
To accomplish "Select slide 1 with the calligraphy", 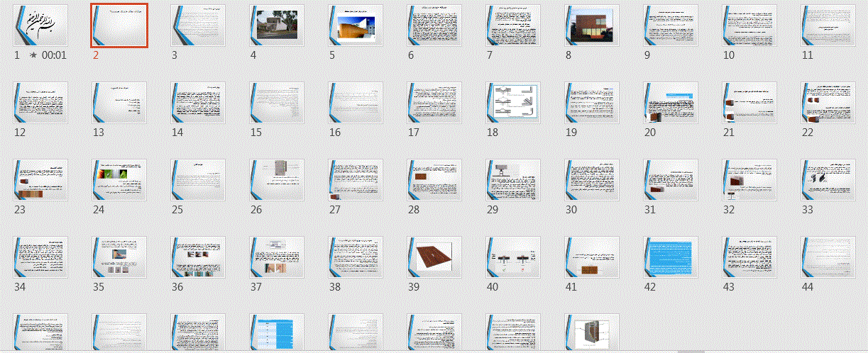I will click(x=41, y=26).
